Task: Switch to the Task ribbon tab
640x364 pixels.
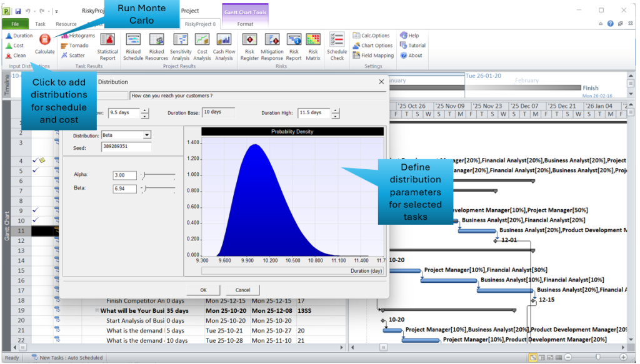Action: (x=39, y=24)
